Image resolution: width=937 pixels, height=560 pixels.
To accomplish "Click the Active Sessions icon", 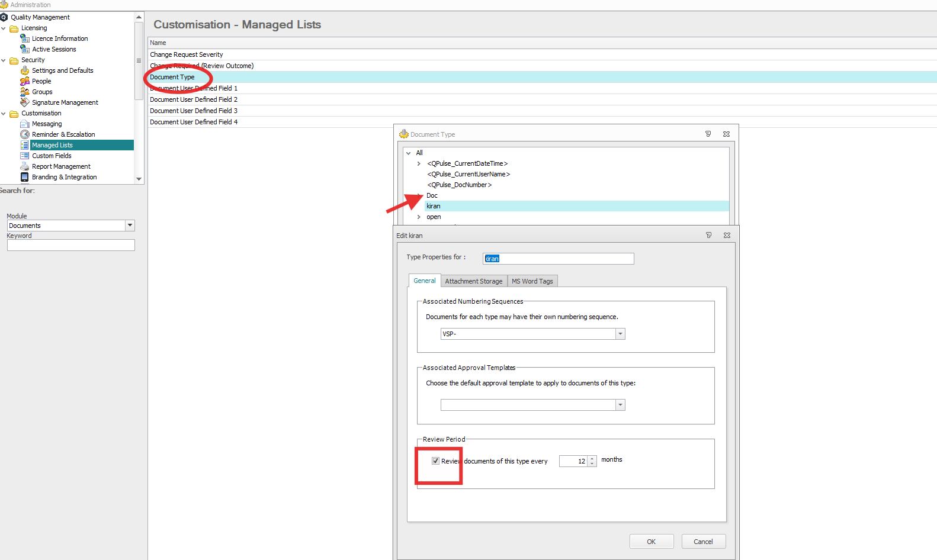I will pyautogui.click(x=25, y=49).
